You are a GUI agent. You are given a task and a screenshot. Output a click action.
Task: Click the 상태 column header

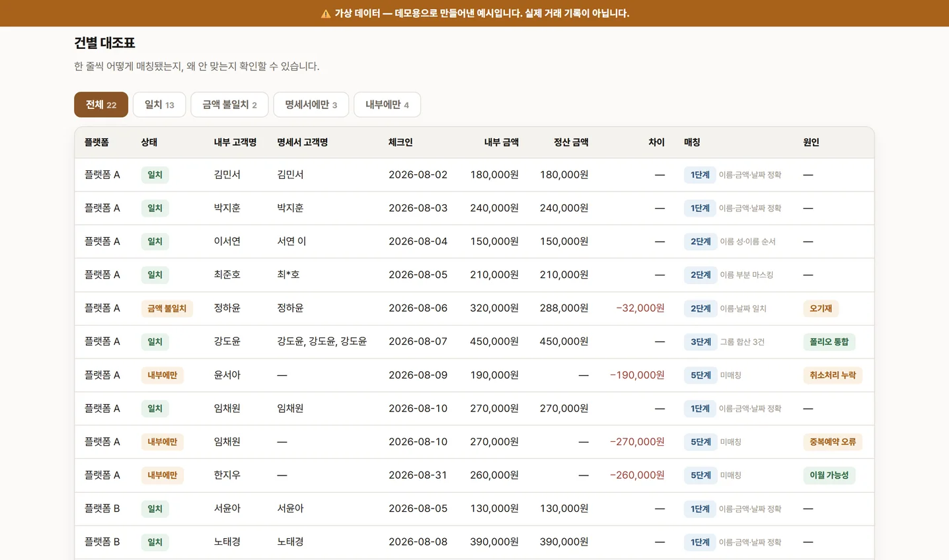(149, 142)
